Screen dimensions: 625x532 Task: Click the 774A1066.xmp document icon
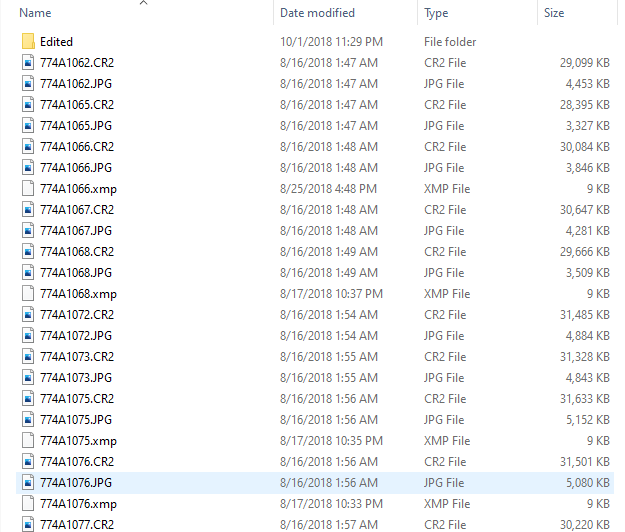(28, 189)
